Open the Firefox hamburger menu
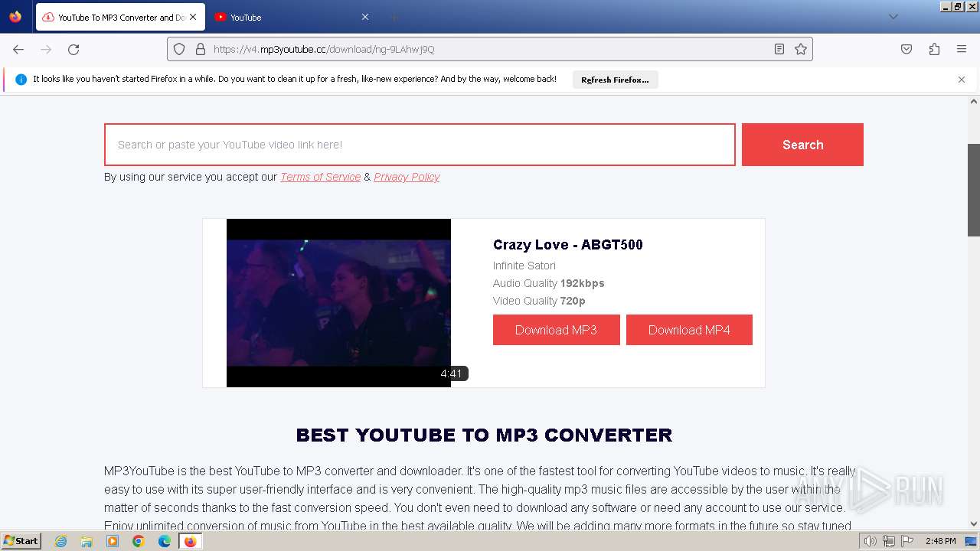This screenshot has height=551, width=980. tap(962, 49)
